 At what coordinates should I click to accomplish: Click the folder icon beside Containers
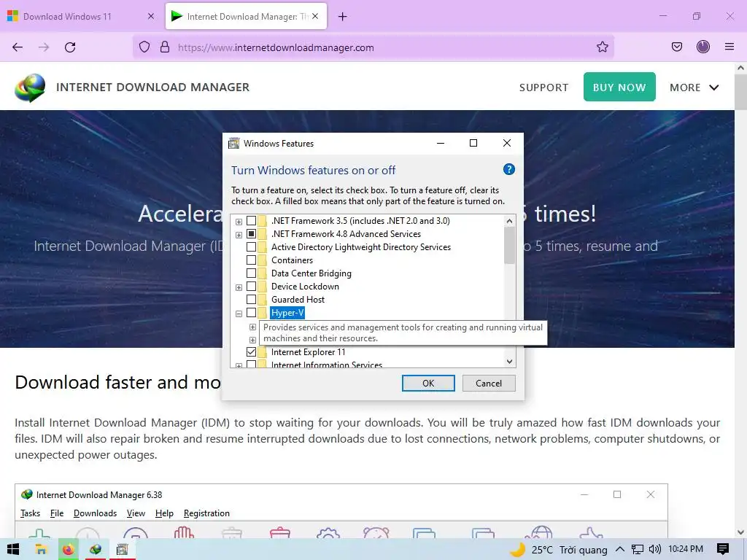tap(263, 260)
